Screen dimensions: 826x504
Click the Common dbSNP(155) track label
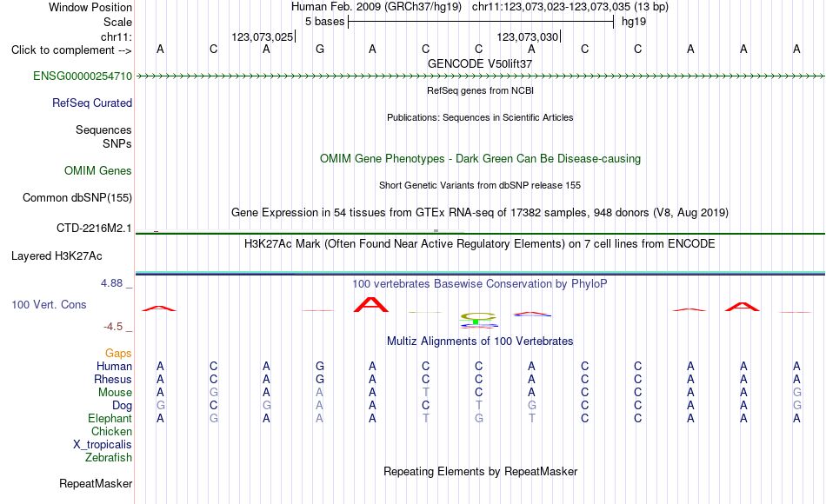point(77,197)
